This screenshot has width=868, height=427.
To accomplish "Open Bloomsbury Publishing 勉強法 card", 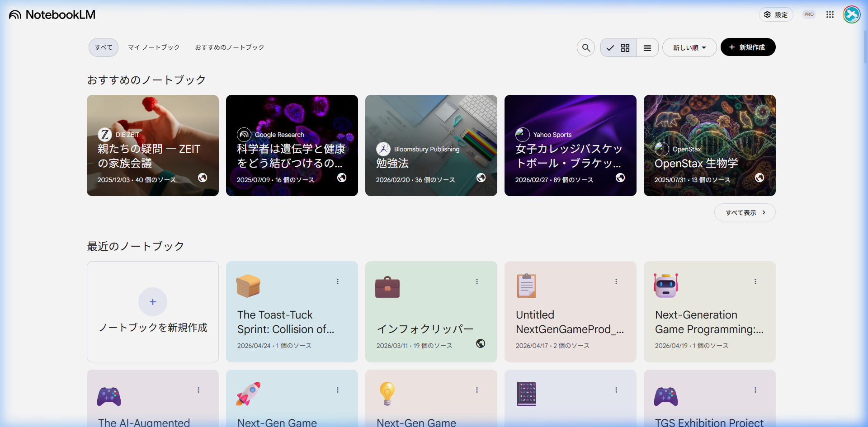I will 431,145.
